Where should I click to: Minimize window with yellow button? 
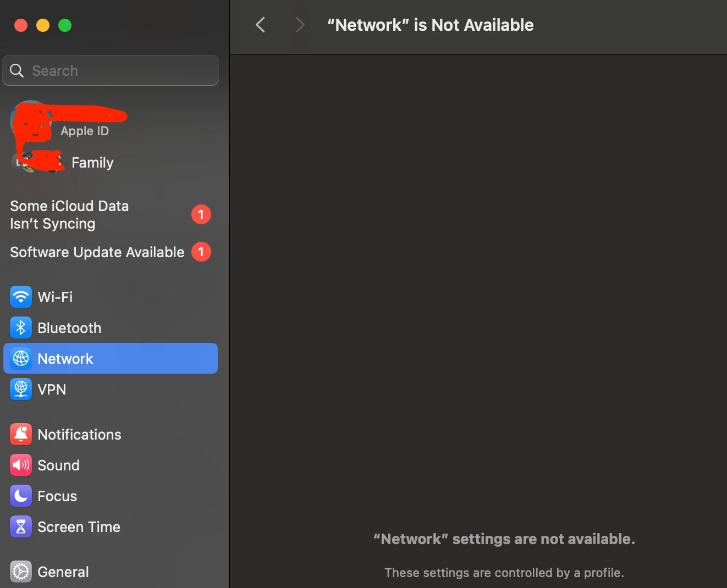pyautogui.click(x=43, y=25)
